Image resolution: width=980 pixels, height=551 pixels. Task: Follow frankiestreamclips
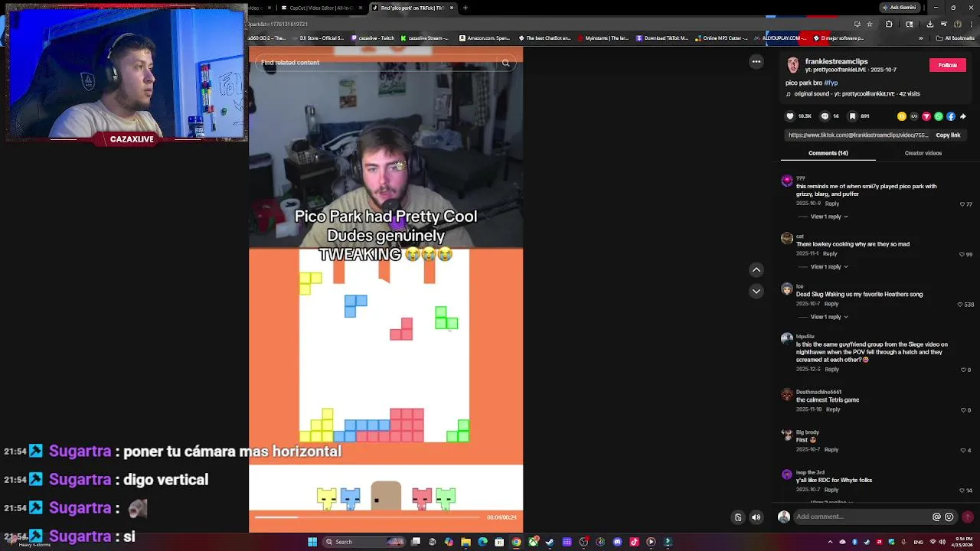948,65
